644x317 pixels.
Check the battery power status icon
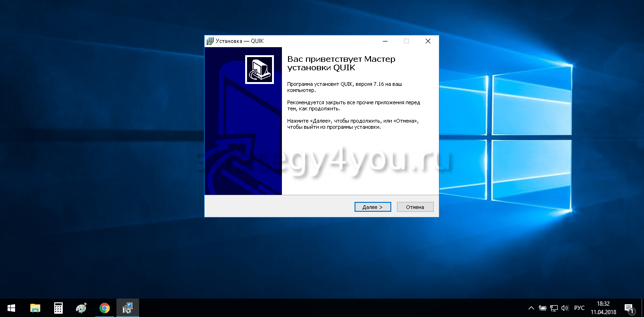tap(543, 308)
